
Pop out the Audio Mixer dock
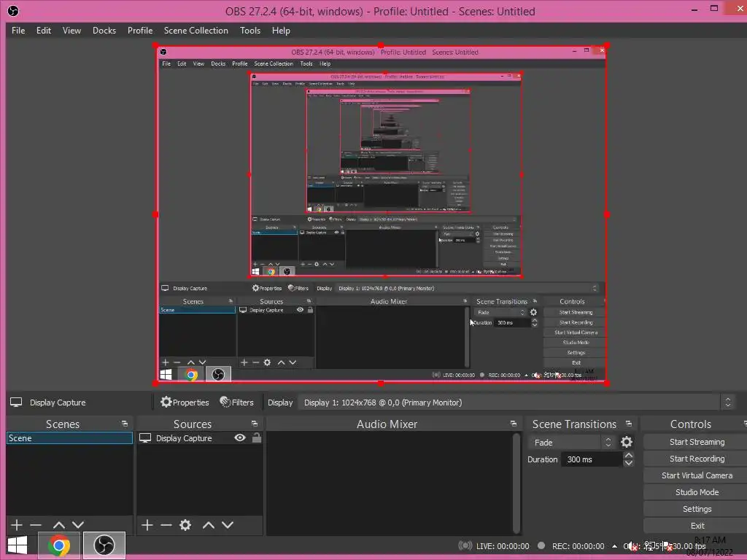click(513, 424)
